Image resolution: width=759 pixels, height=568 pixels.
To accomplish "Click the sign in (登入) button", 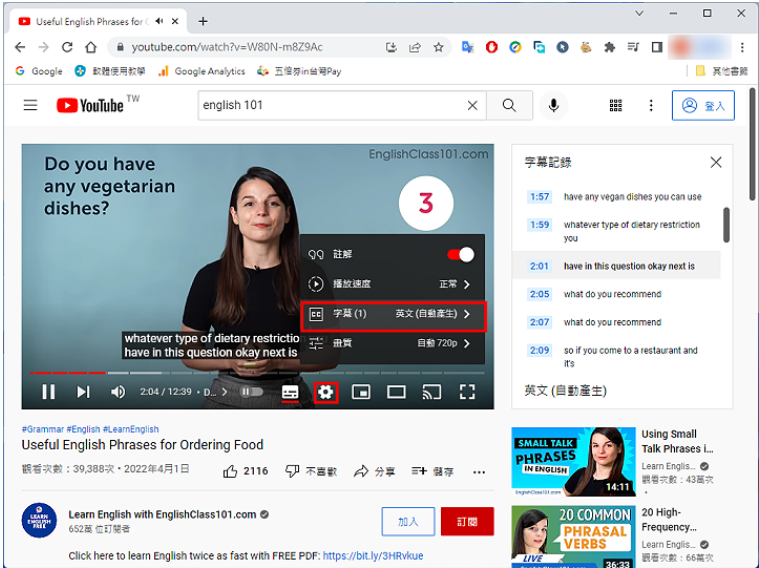I will 703,105.
